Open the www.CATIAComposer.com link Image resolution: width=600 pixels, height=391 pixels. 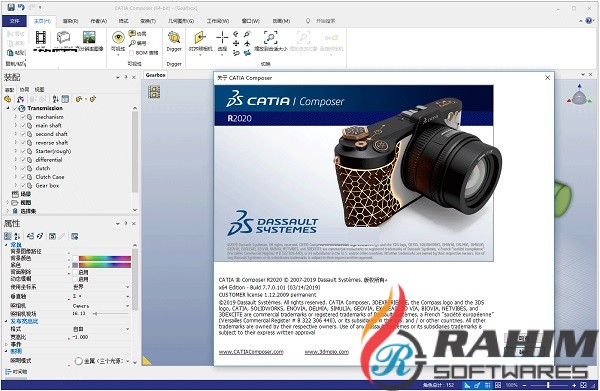pos(251,352)
